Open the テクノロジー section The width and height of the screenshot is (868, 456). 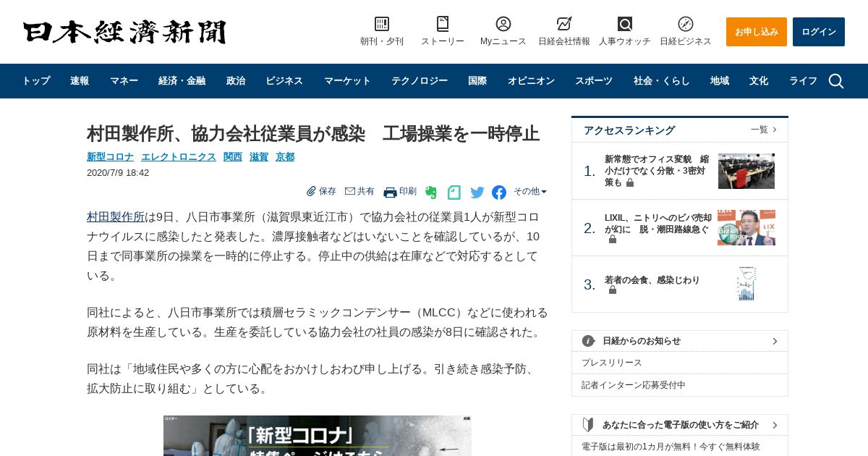(x=420, y=81)
